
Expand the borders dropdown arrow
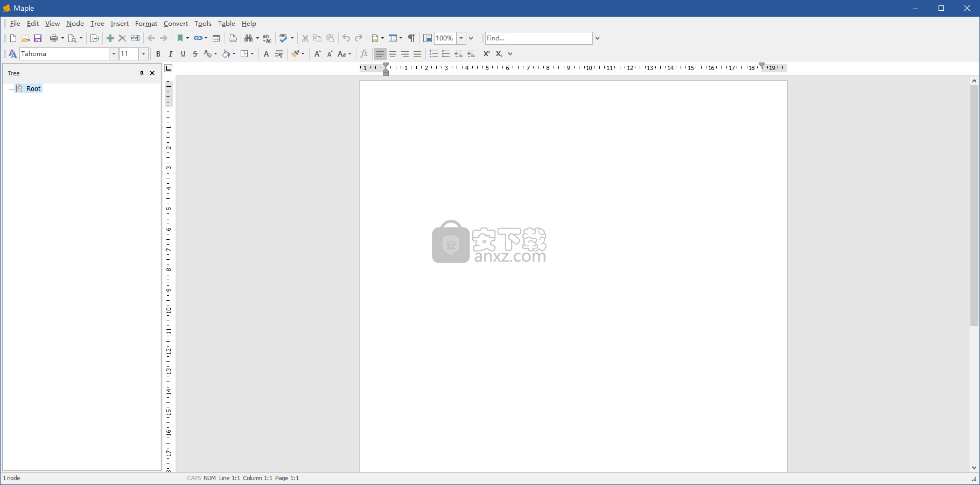(x=252, y=54)
